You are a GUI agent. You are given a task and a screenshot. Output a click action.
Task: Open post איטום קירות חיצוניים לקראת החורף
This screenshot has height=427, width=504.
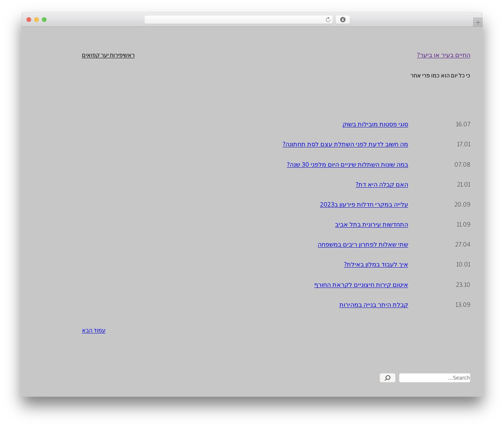coord(361,285)
